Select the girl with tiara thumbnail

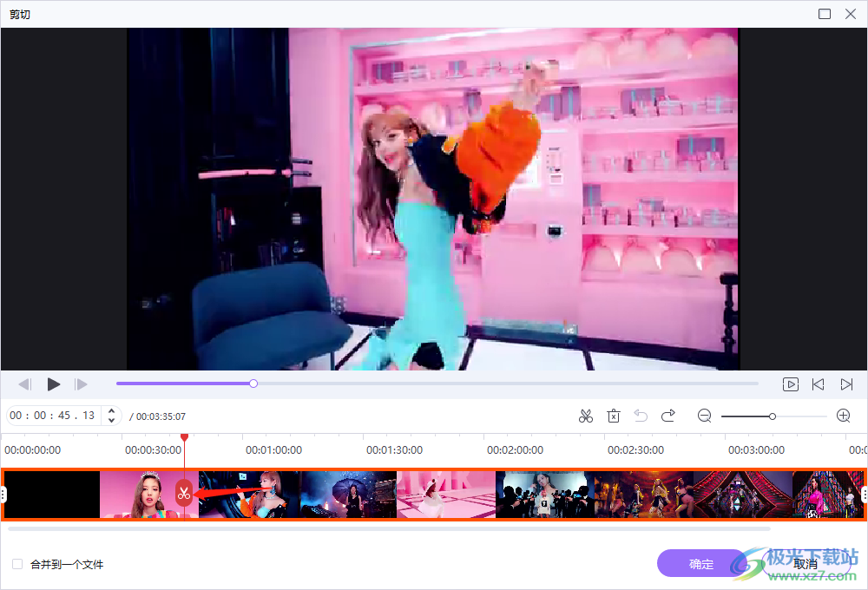pyautogui.click(x=149, y=495)
